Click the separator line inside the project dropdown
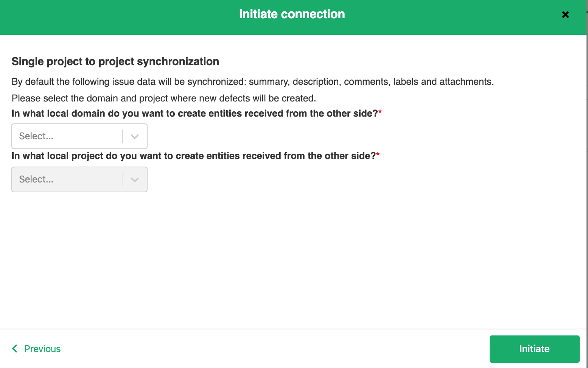 122,179
